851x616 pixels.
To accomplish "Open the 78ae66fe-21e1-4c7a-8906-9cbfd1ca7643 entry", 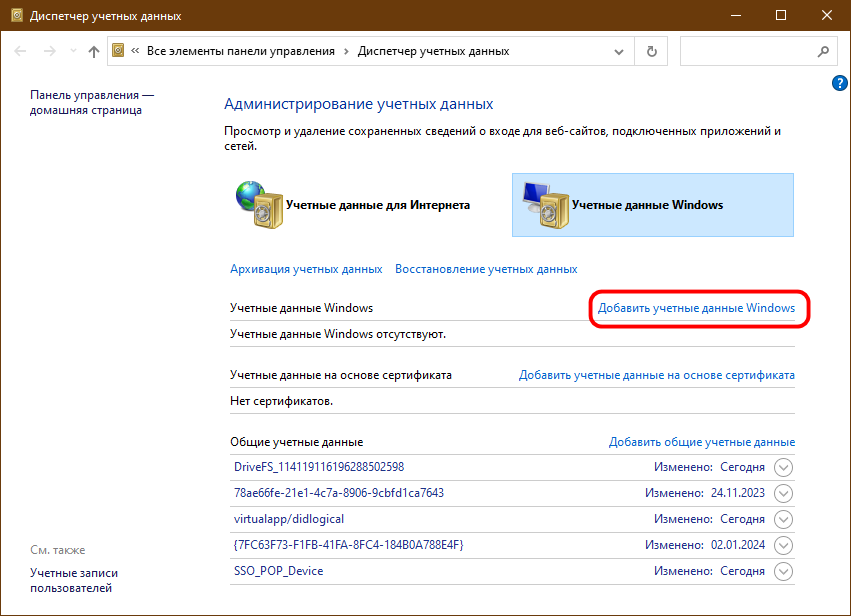I will (339, 493).
